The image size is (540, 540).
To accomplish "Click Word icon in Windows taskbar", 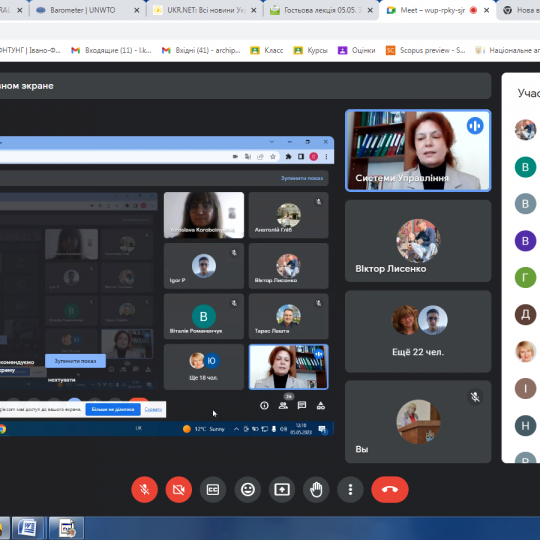I will coord(28,528).
